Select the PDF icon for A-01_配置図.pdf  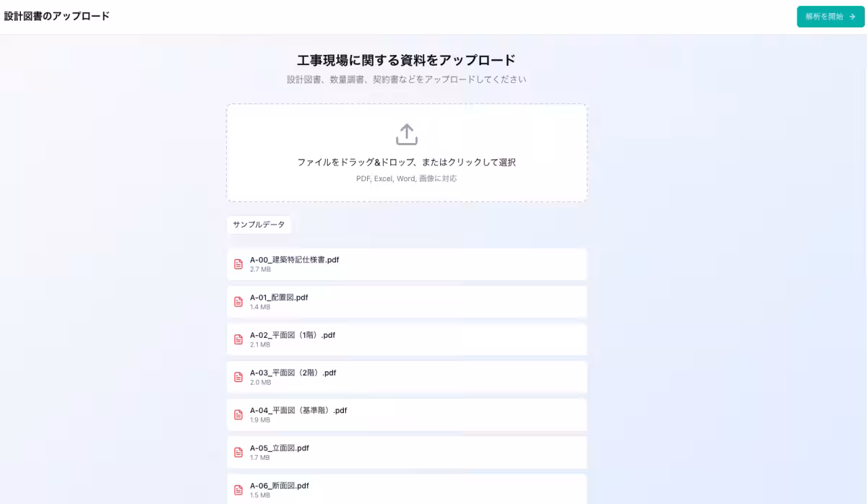point(238,301)
